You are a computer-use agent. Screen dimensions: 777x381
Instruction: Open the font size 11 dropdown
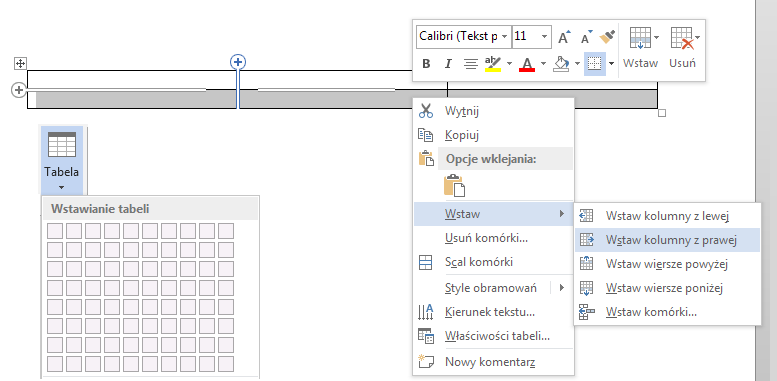(545, 37)
